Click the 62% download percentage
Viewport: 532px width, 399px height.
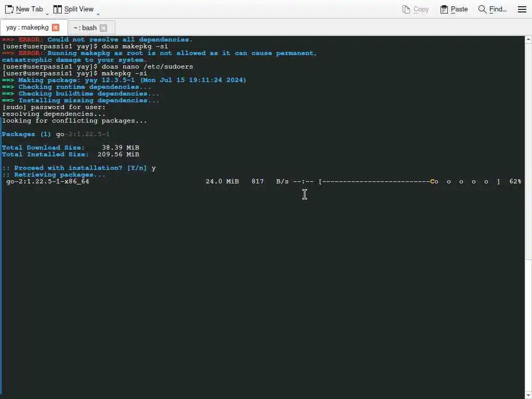click(515, 181)
